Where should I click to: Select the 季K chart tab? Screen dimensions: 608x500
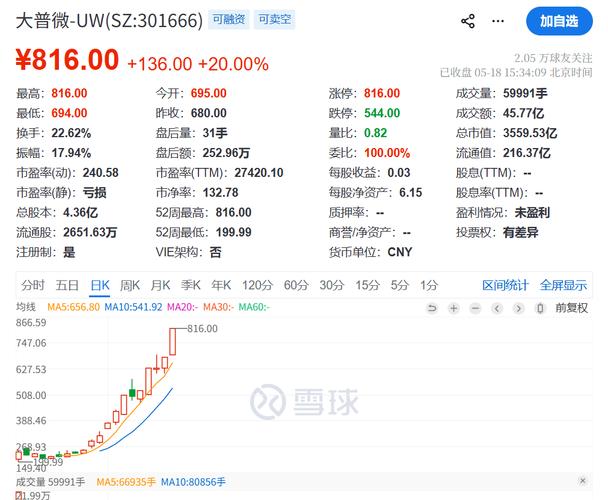pos(191,285)
